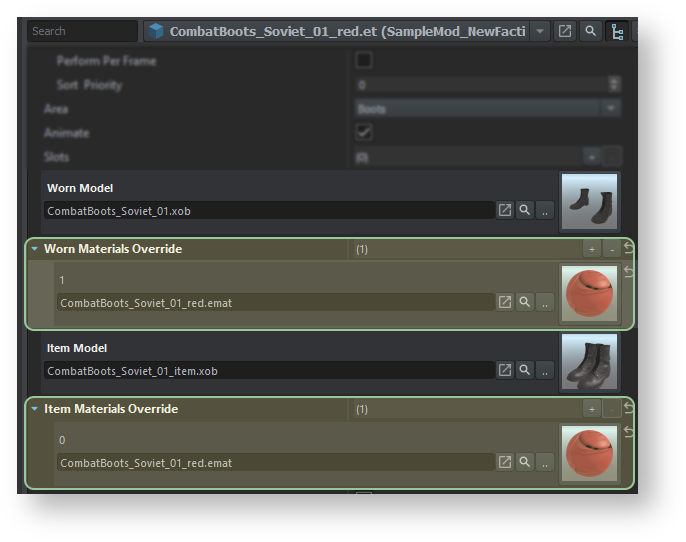This screenshot has height=542, width=686.
Task: Browse Item Materials Override emat with '..' button
Action: [x=544, y=463]
